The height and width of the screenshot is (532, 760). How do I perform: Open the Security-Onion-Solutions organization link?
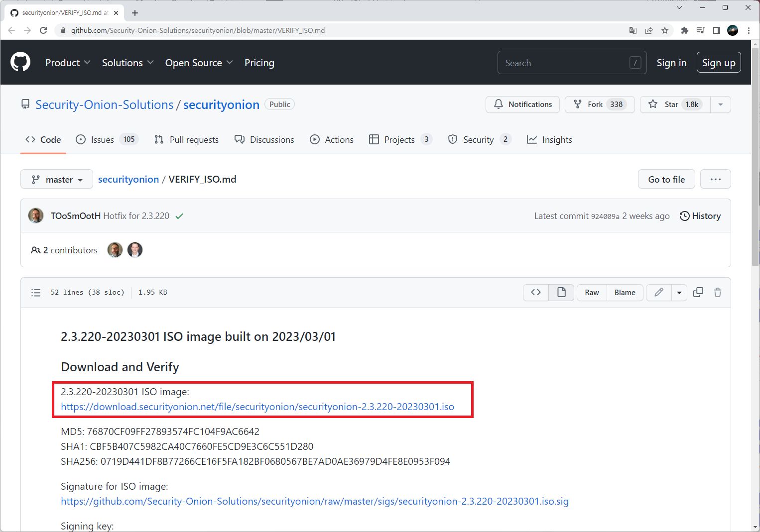(x=104, y=105)
